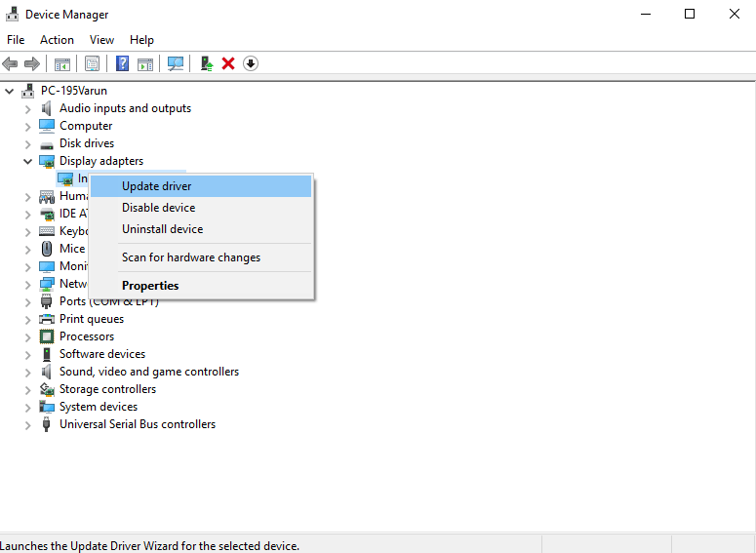Click the Update device driver toolbar icon
The height and width of the screenshot is (553, 756).
click(x=207, y=63)
